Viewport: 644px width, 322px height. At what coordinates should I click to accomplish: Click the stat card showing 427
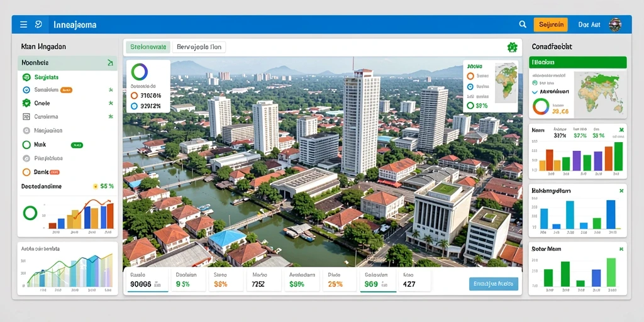[415, 280]
